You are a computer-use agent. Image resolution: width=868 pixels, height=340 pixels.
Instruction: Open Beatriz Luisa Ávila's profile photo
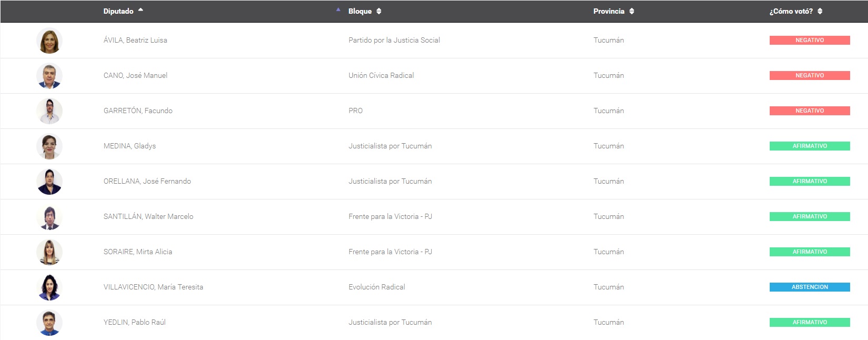tap(49, 41)
